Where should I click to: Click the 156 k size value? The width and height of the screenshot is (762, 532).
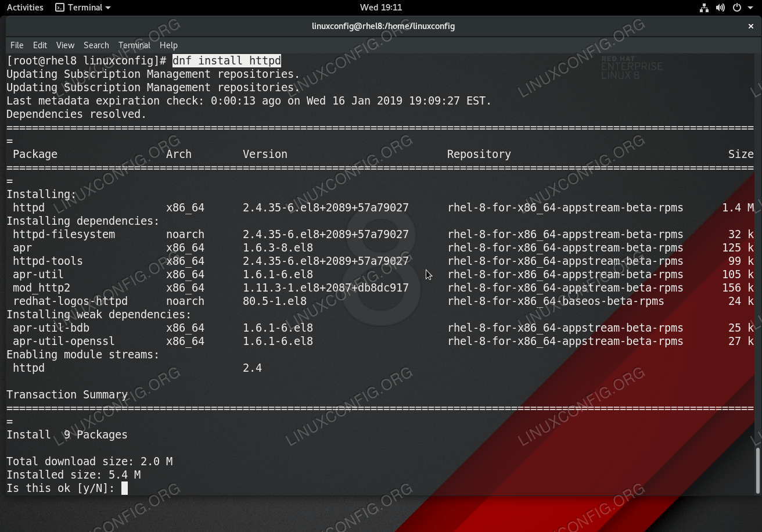pyautogui.click(x=738, y=288)
